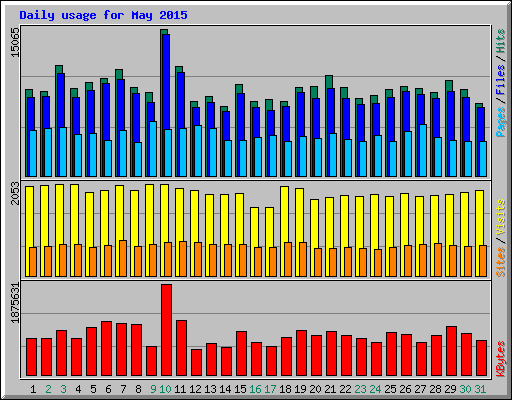This screenshot has height=400, width=512.
Task: Click day label 7
Action: pos(123,389)
